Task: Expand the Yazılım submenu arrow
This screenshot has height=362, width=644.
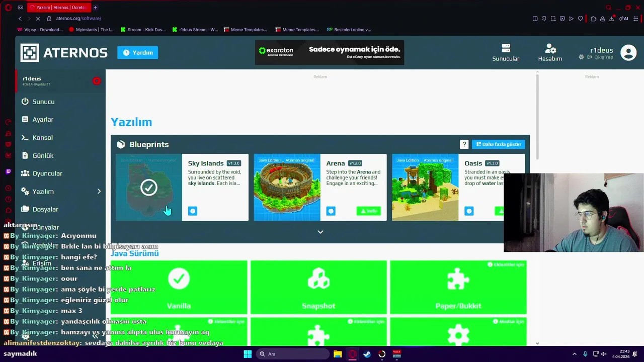Action: [99, 191]
